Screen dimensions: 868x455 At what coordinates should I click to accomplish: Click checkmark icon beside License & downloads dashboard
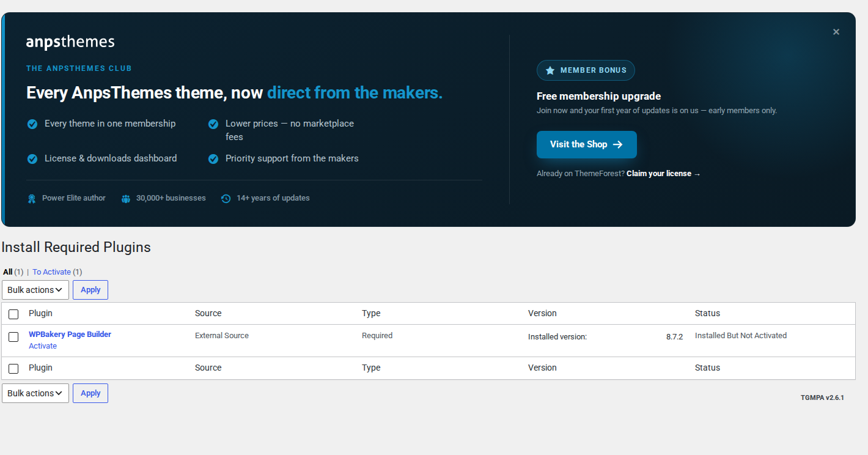point(32,159)
